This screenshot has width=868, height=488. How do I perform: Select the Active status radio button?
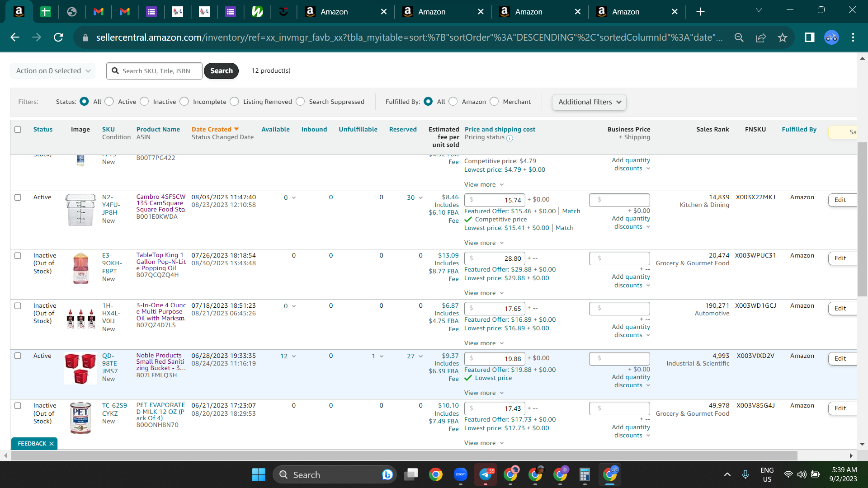pos(109,102)
